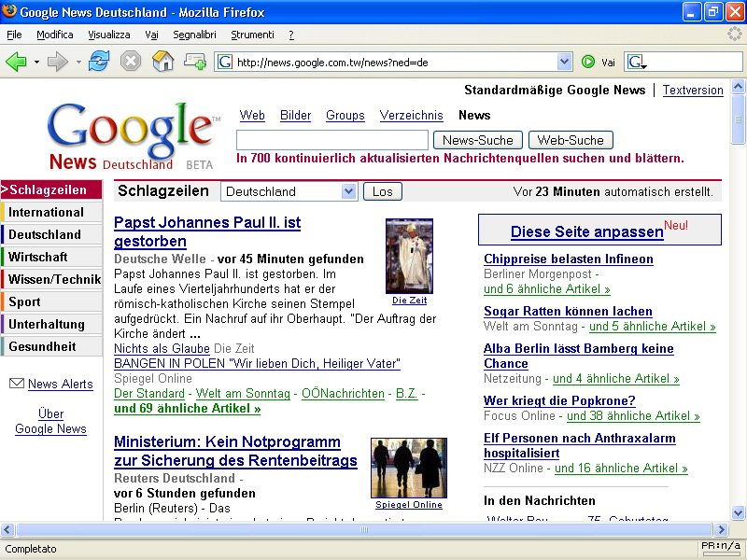This screenshot has width=747, height=560.
Task: Click the horizontal scrollbar left arrow
Action: tap(7, 529)
